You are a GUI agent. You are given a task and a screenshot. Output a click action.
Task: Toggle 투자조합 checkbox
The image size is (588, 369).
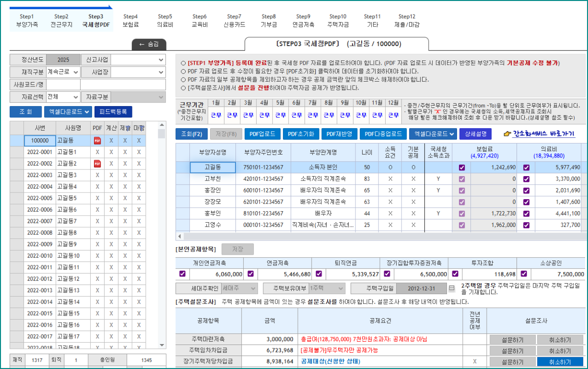point(456,274)
